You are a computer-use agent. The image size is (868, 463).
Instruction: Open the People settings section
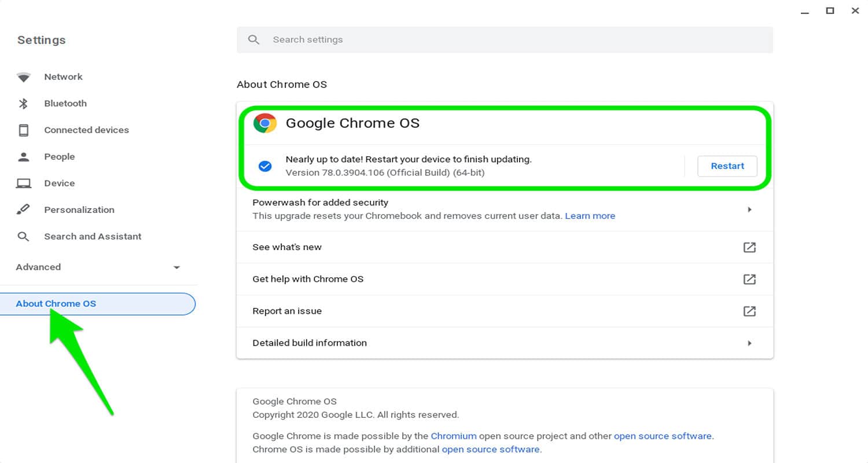pyautogui.click(x=60, y=157)
